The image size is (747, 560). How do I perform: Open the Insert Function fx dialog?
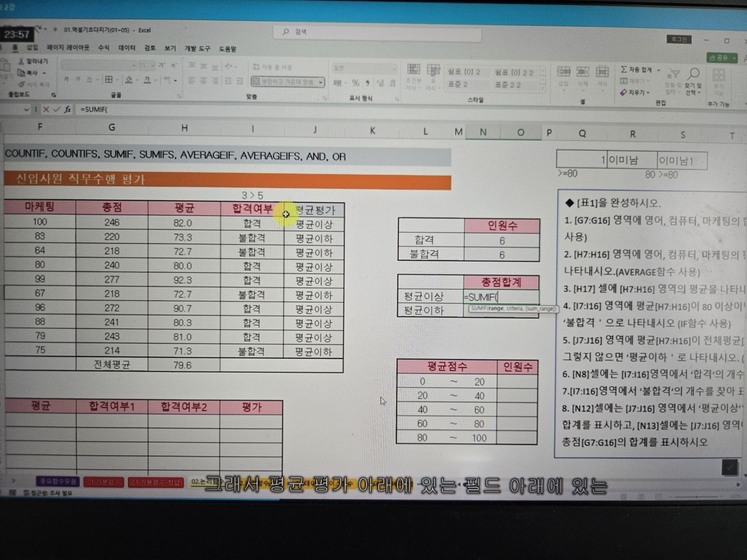tap(68, 110)
